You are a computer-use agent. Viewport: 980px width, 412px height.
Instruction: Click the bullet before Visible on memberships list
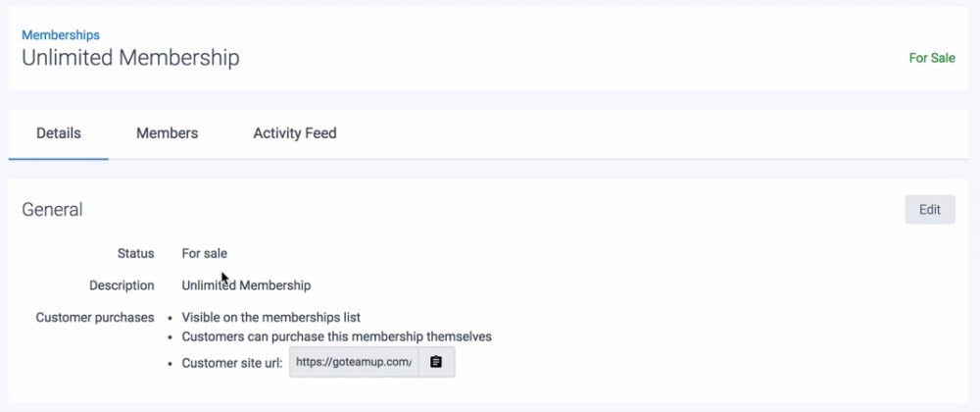171,318
